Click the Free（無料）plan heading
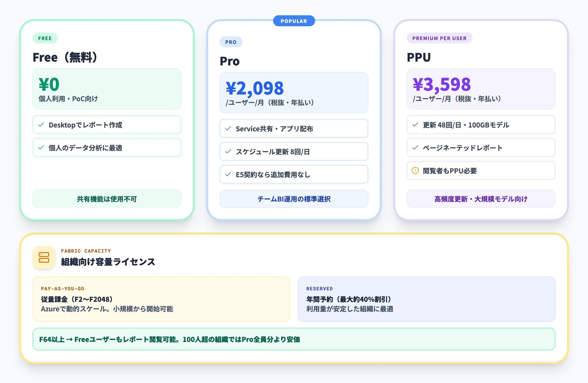Image resolution: width=588 pixels, height=383 pixels. 65,57
